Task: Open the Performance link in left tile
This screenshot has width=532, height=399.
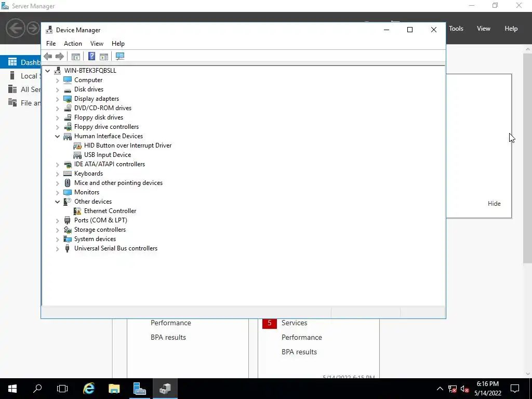Action: (x=170, y=323)
